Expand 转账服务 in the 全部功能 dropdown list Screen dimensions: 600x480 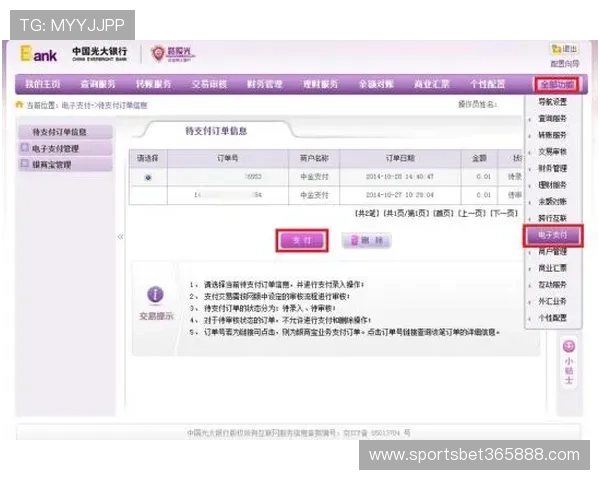pos(553,135)
